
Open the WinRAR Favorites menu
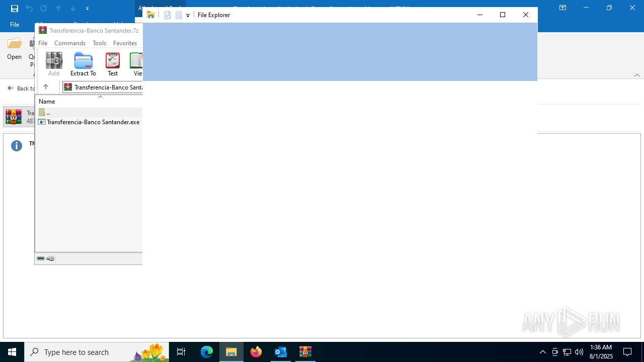[125, 43]
